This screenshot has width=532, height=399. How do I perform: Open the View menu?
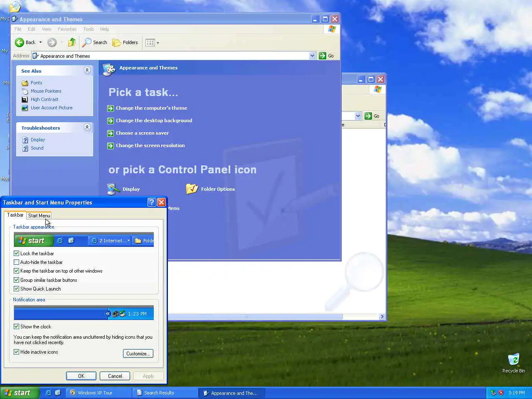click(47, 29)
